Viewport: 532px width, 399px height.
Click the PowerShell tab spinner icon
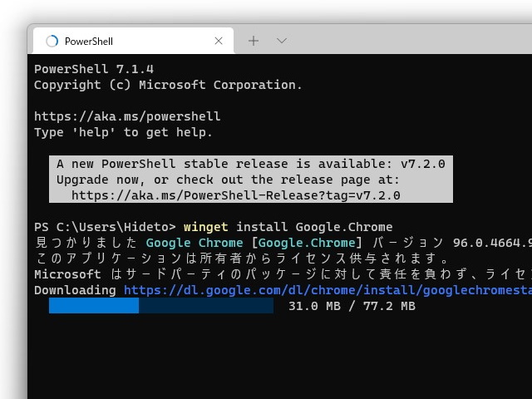pos(52,41)
